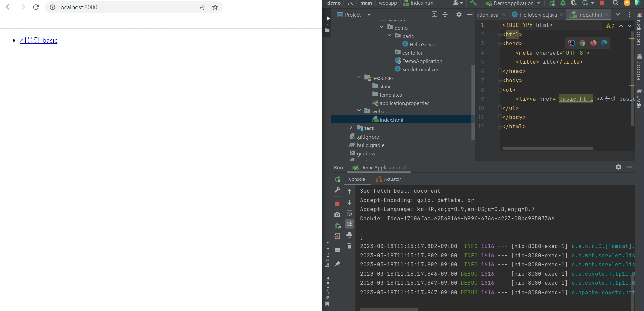The width and height of the screenshot is (644, 311).
Task: Preview page in Edge from editor
Action: pyautogui.click(x=604, y=43)
